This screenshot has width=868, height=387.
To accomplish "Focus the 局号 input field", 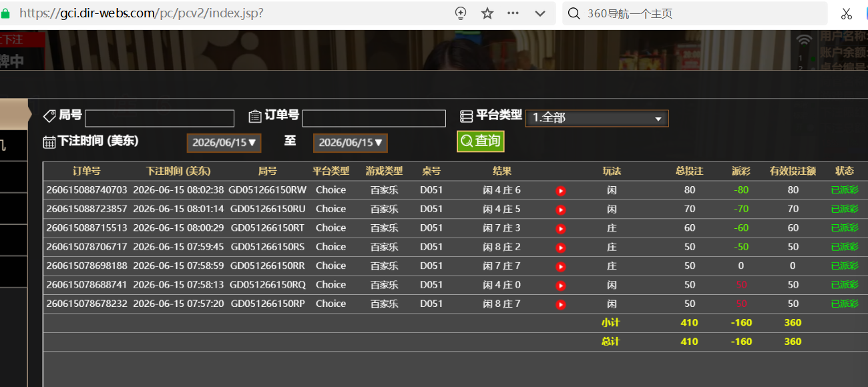I will click(160, 118).
